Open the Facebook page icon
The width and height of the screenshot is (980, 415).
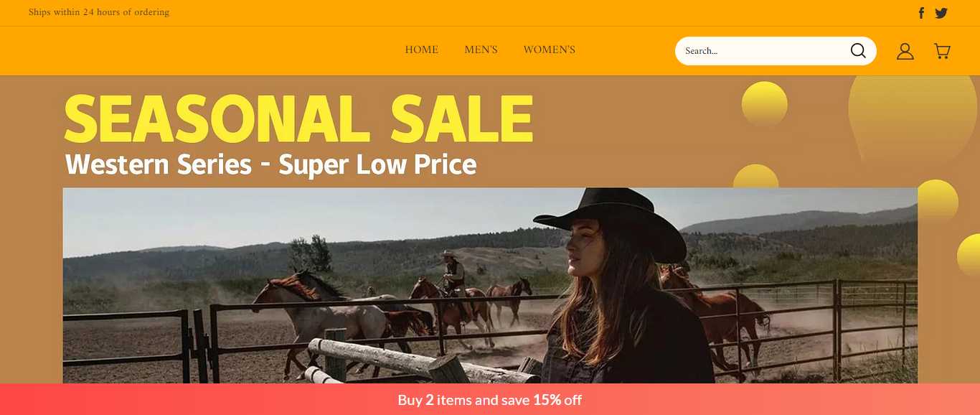tap(921, 13)
